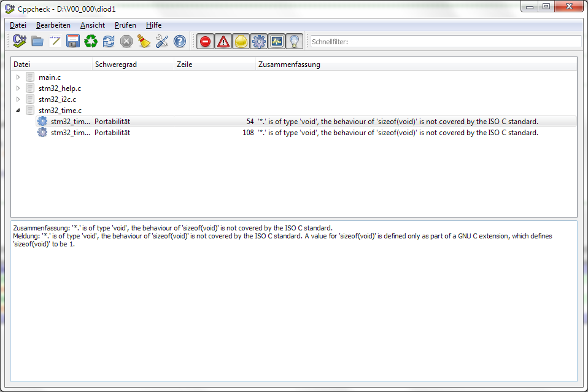Click the open folder toolbar icon
This screenshot has width=588, height=392.
pyautogui.click(x=37, y=41)
